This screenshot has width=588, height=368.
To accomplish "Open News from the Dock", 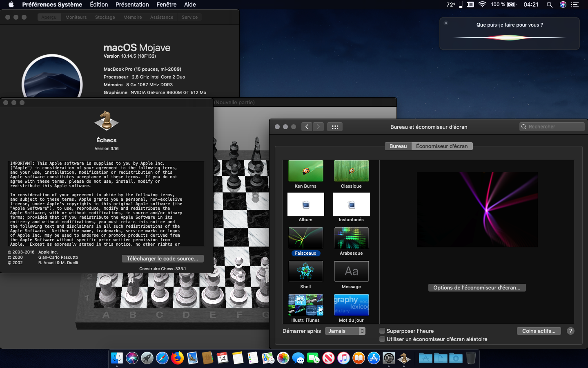I will (328, 358).
